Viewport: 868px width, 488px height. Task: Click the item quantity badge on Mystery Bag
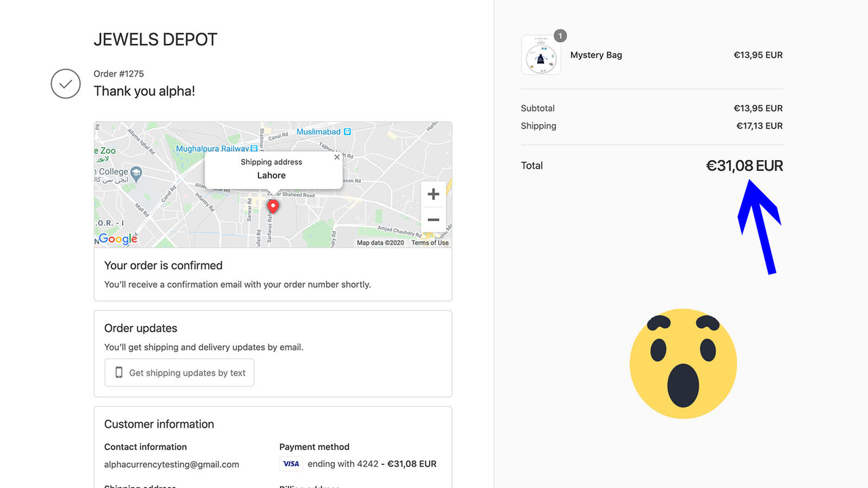[559, 35]
